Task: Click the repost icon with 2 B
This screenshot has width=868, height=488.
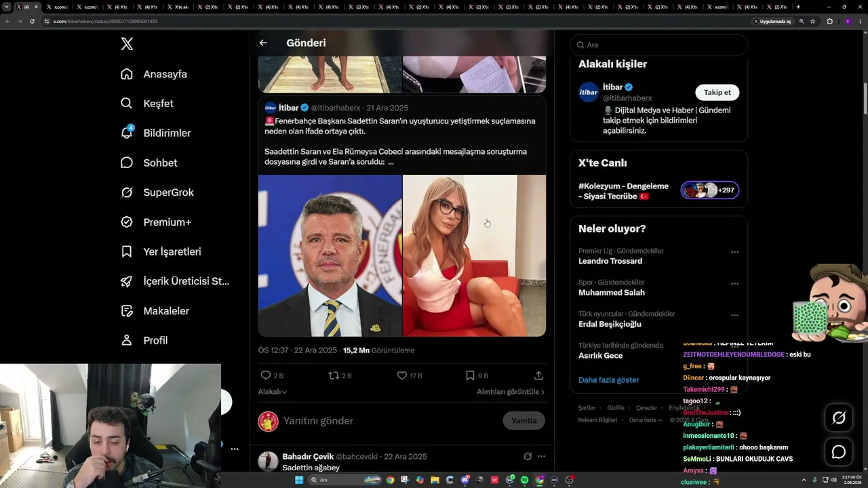Action: coord(334,375)
